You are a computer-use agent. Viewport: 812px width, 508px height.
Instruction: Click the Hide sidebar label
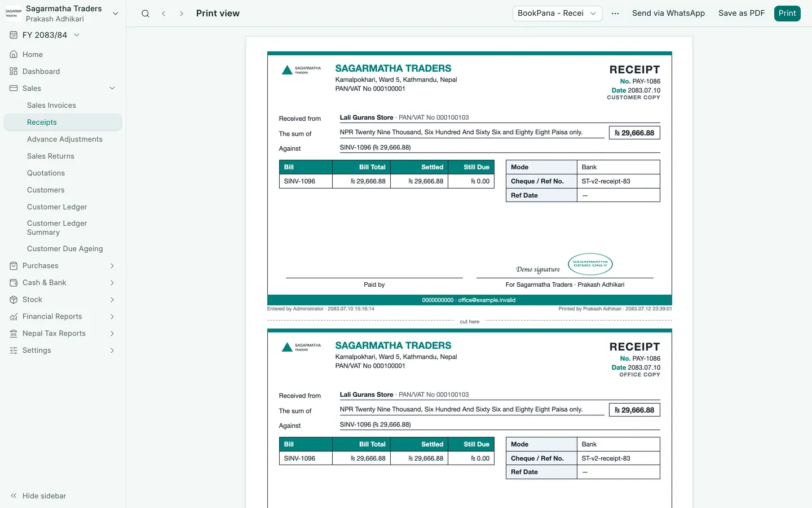point(45,496)
